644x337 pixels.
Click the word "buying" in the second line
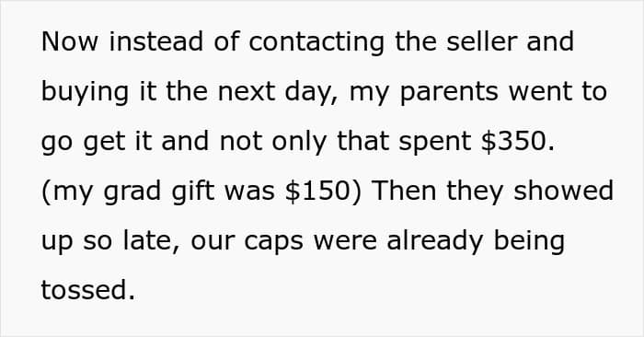pos(85,93)
